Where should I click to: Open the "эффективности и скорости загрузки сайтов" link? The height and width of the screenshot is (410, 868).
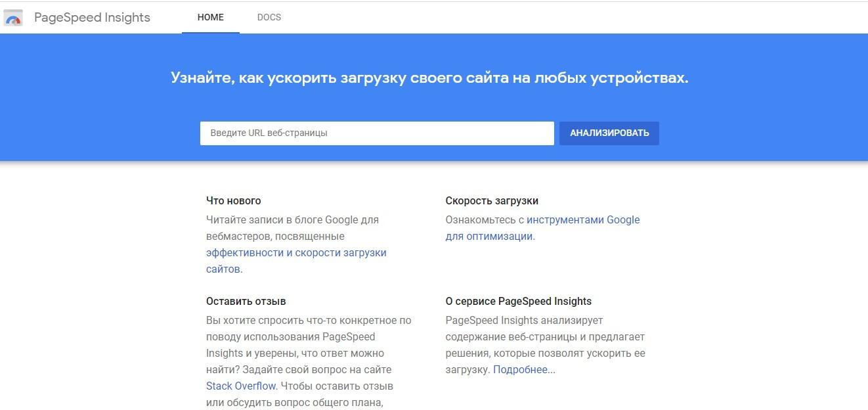coord(296,253)
